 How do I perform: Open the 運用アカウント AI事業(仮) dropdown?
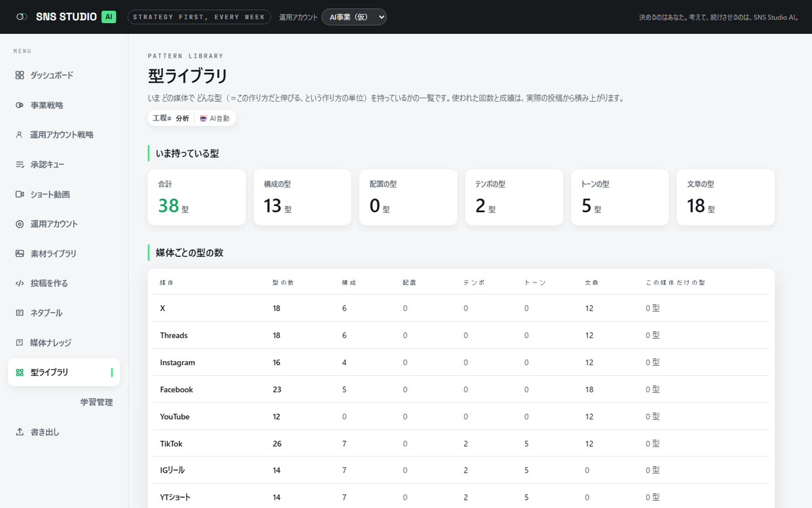(x=354, y=17)
